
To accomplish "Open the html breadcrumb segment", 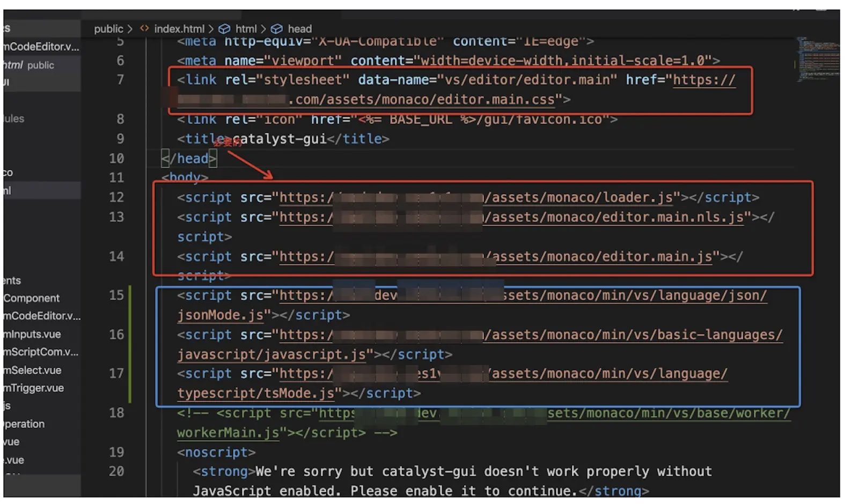I will tap(246, 28).
